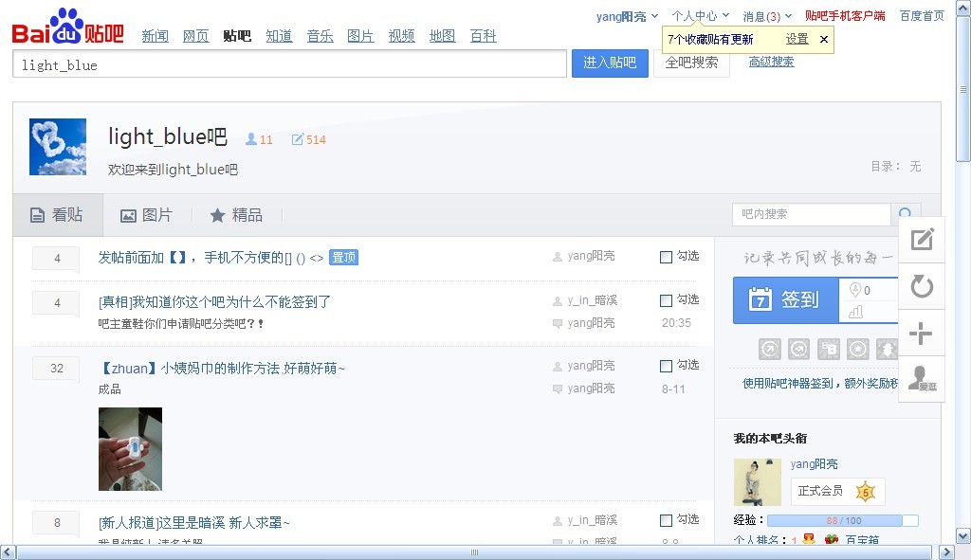Image resolution: width=971 pixels, height=560 pixels.
Task: Click the last-reply icon beside yang阳亮 at 20:35
Action: [558, 323]
